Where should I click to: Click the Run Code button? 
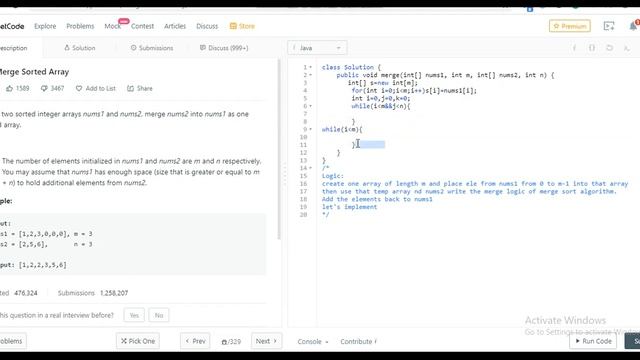(x=593, y=341)
